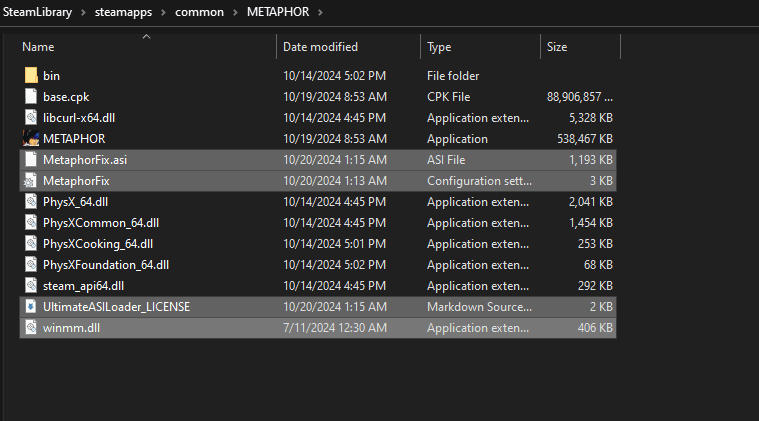Sort files by Name column header
759x421 pixels.
click(x=38, y=47)
